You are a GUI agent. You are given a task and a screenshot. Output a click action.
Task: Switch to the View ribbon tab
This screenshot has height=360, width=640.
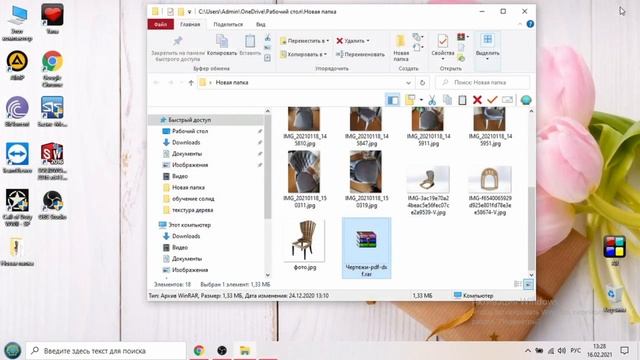click(260, 24)
